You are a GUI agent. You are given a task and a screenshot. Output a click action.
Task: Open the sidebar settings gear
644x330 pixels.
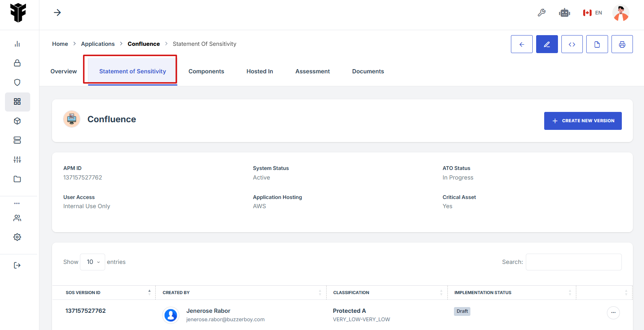[17, 237]
